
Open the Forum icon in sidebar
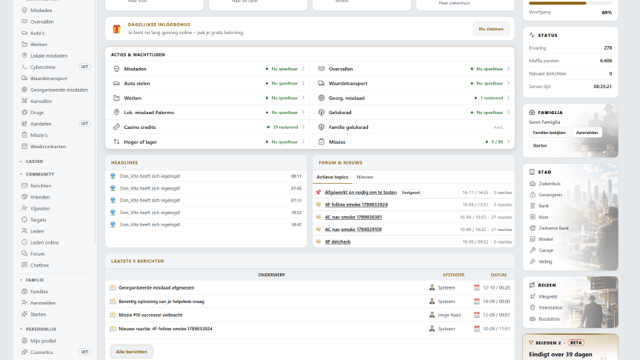tap(24, 253)
